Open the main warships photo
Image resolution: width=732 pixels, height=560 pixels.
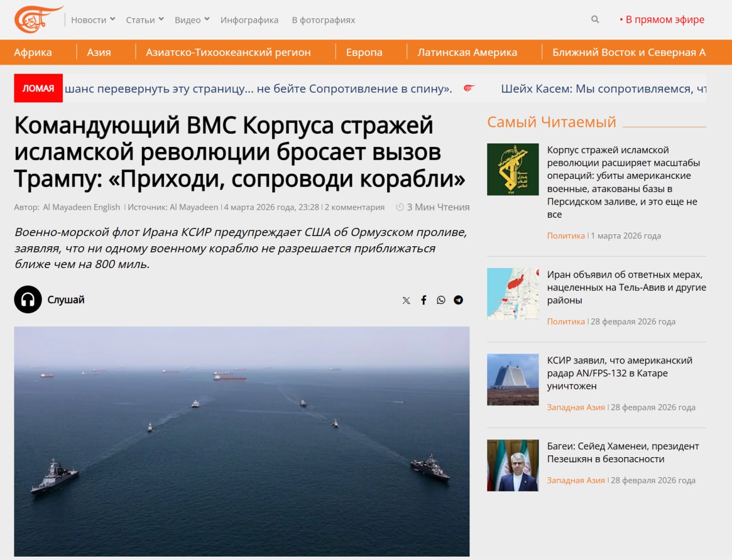click(x=241, y=441)
